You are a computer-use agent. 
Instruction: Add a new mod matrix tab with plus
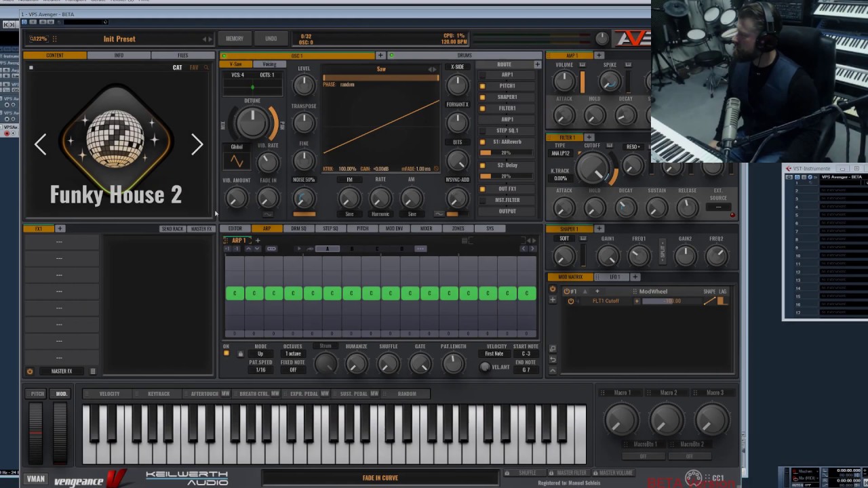pos(635,277)
